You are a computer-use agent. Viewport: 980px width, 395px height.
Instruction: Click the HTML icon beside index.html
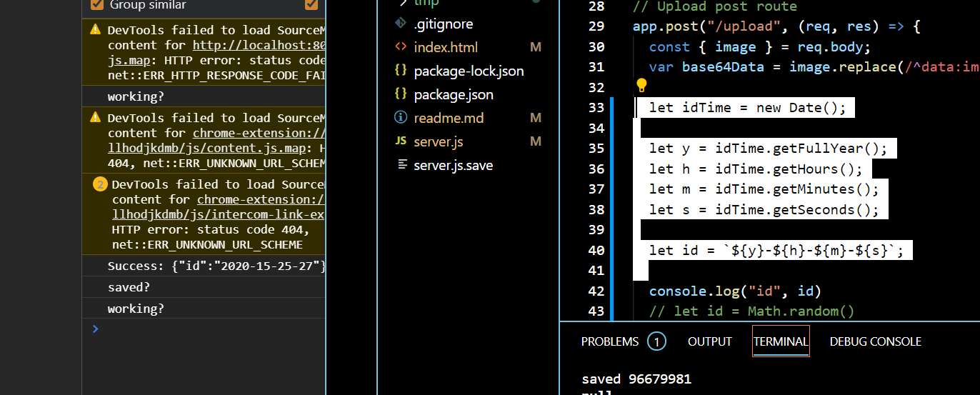point(401,47)
